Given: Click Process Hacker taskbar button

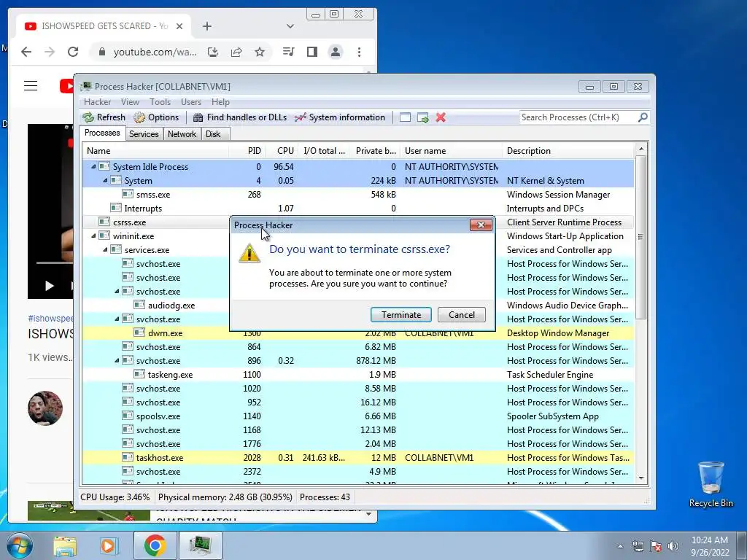Looking at the screenshot, I should coord(200,545).
